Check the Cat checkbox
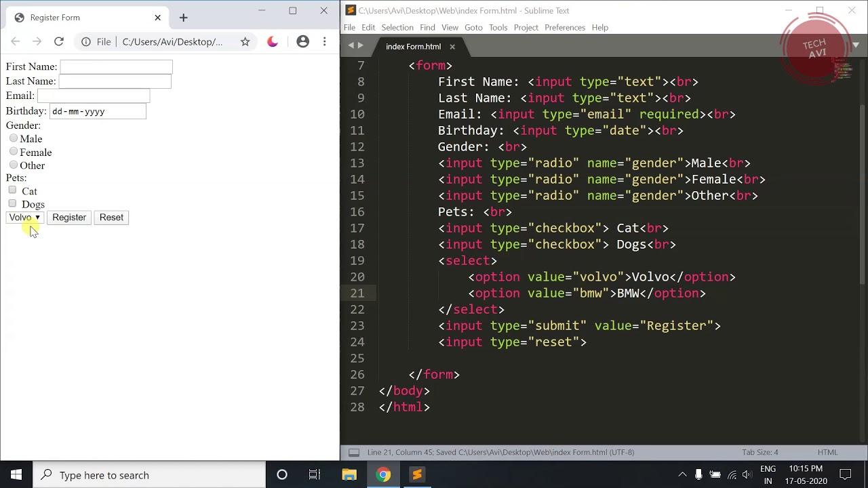Screen dimensions: 868x488 click(12, 190)
